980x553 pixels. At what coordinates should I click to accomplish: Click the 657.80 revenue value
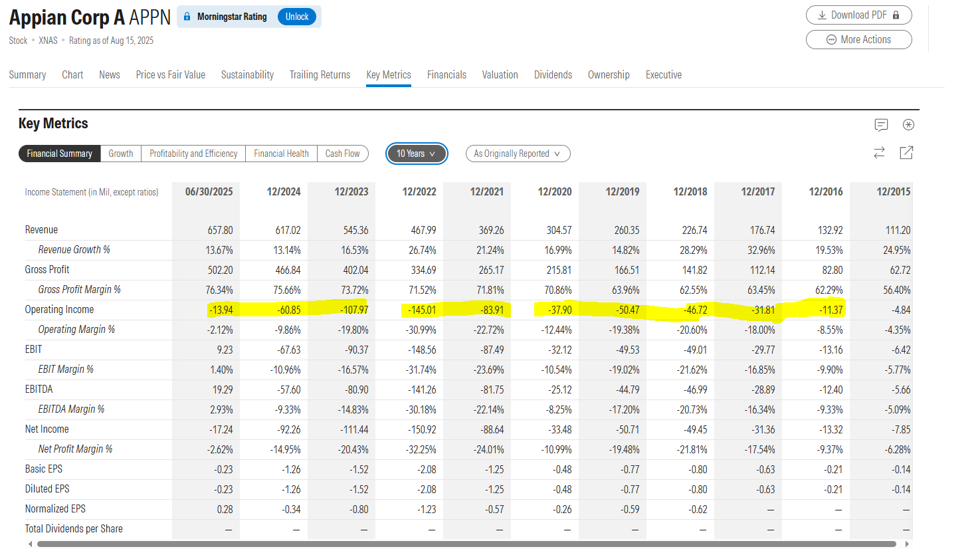[x=221, y=230]
